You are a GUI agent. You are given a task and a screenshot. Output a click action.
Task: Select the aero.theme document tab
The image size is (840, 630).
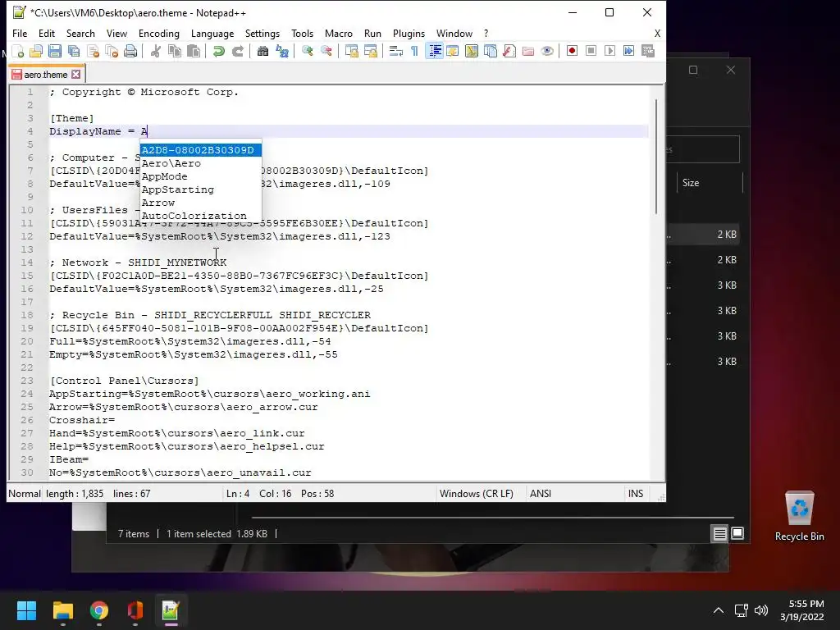point(46,75)
